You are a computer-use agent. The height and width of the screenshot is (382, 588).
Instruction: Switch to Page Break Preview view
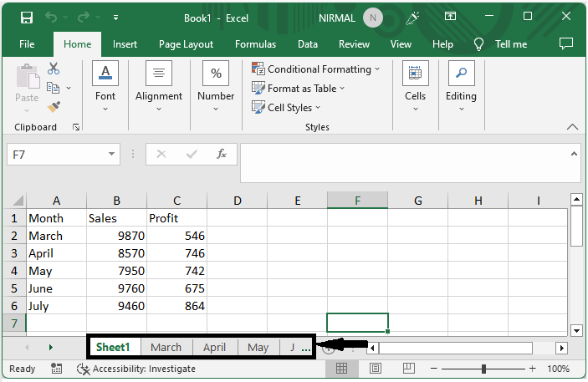409,369
